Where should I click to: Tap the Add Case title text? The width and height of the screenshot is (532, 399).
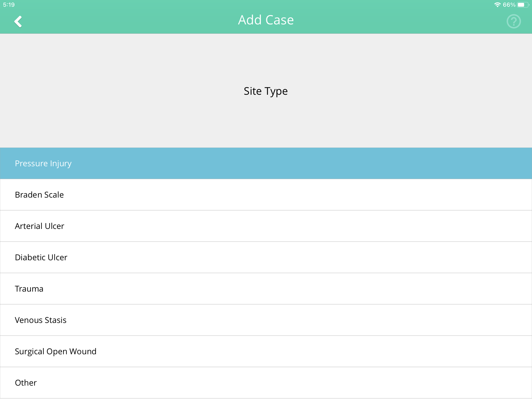point(266,20)
